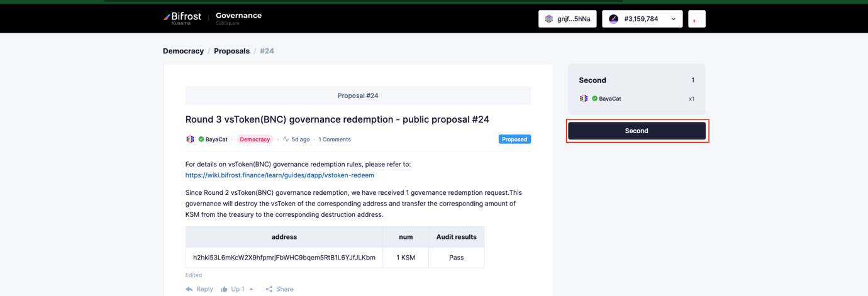Viewport: 868px width, 296px height.
Task: Click BayaCat's avatar icon under title
Action: pos(190,140)
